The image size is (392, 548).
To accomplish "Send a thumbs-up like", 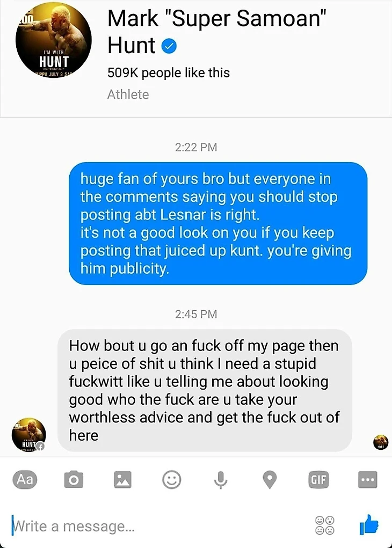I will (369, 524).
